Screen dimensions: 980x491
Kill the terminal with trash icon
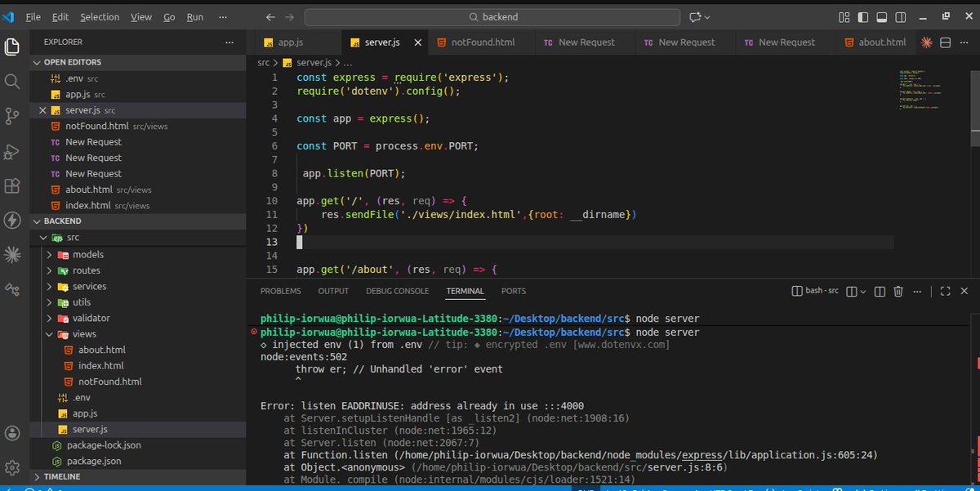click(x=898, y=291)
